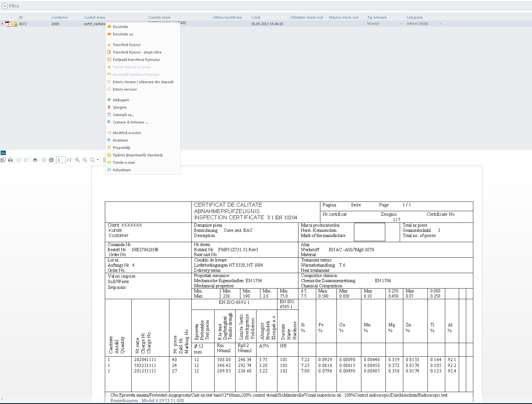The width and height of the screenshot is (532, 404).
Task: Sort by the Creat column header
Action: coord(256,17)
